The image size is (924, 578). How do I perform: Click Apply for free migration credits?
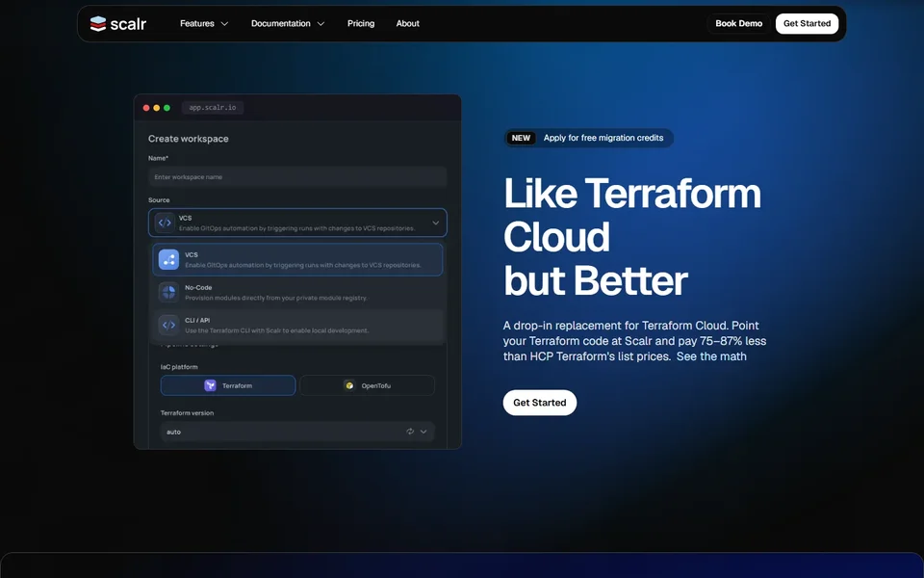(603, 138)
